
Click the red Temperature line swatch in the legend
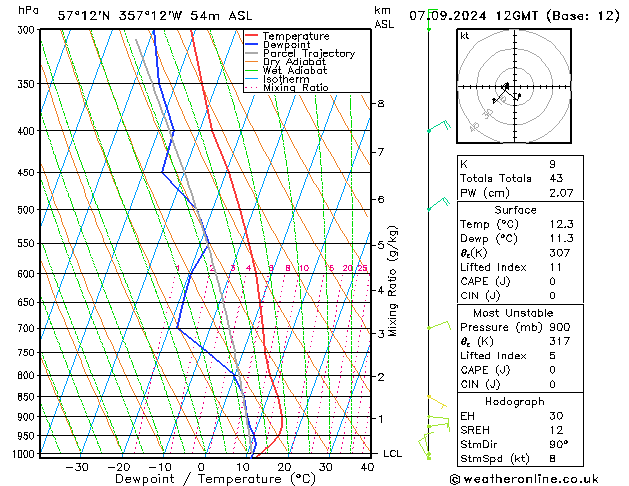click(x=252, y=36)
